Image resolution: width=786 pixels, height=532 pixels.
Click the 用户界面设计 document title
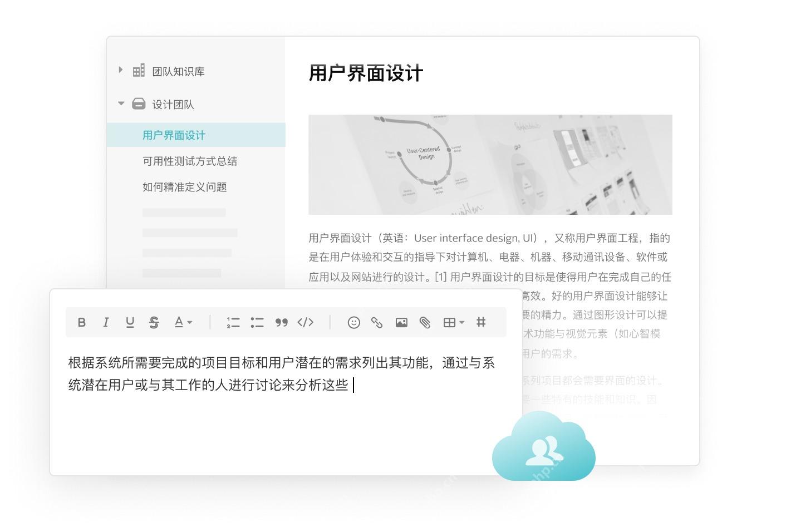366,73
